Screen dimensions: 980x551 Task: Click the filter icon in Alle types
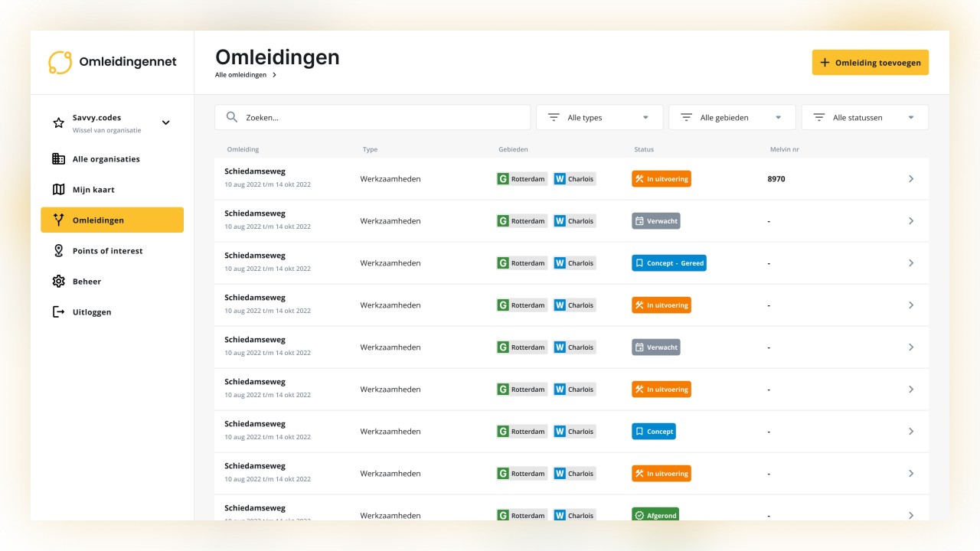554,118
